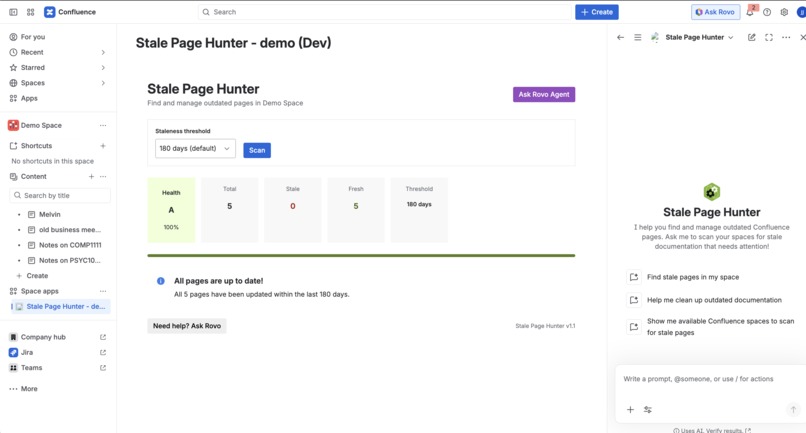Open Stale Page Hunter agent selector dropdown
Screen dimensions: 806x433
pos(699,37)
